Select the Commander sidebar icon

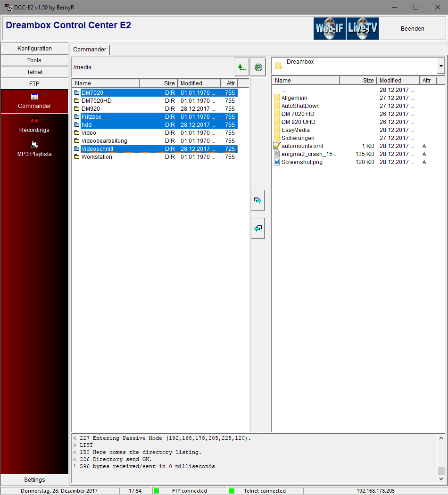34,97
